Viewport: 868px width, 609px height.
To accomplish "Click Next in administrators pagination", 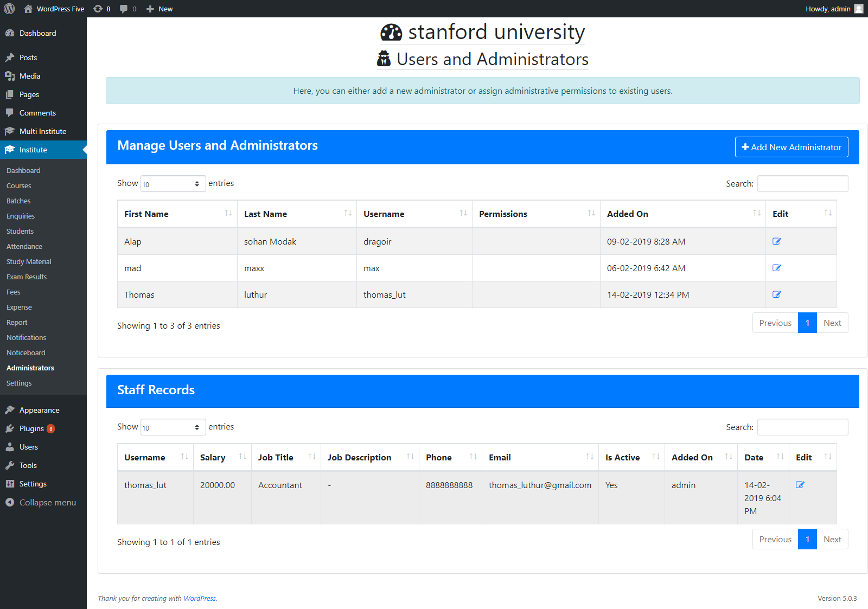I will point(832,323).
